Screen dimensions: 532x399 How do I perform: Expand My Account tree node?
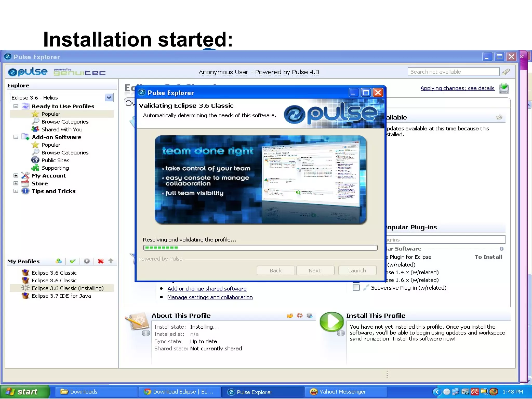[x=16, y=176]
